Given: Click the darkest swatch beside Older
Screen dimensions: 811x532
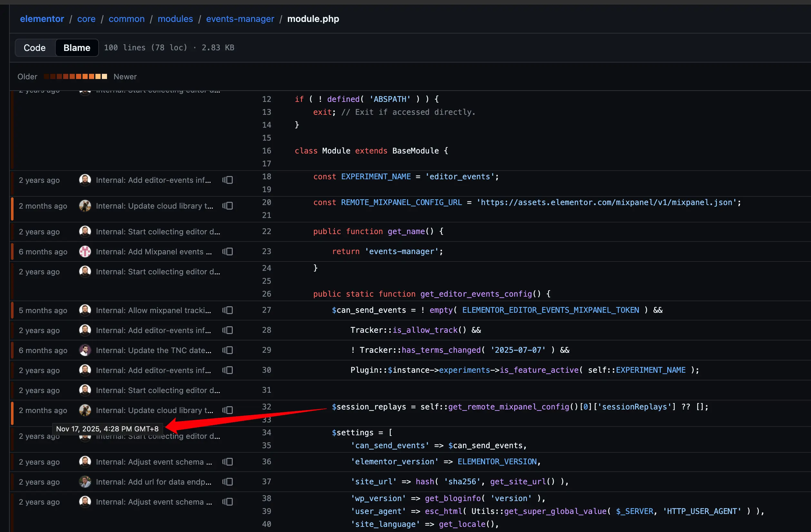Looking at the screenshot, I should 46,76.
